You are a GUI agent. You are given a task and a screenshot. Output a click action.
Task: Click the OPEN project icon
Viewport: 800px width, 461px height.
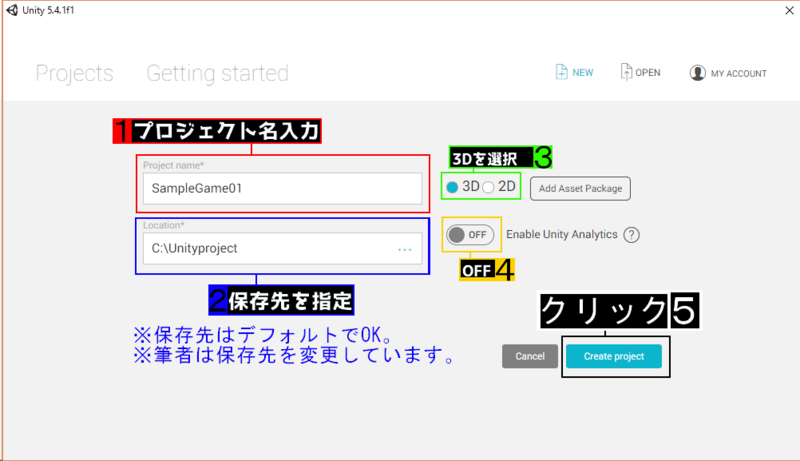pyautogui.click(x=626, y=72)
